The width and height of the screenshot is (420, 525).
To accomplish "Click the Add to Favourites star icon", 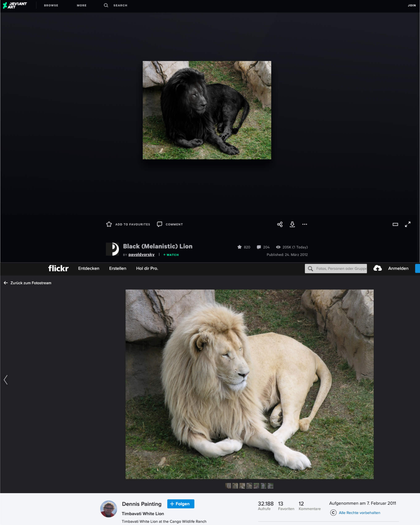I will (x=109, y=224).
